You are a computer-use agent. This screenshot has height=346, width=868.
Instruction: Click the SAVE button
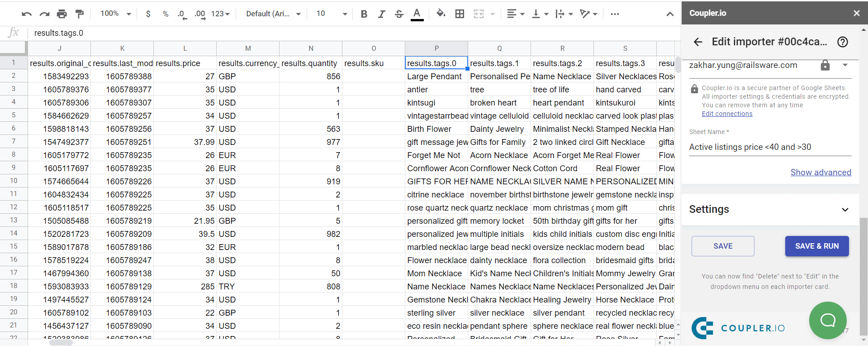click(722, 246)
